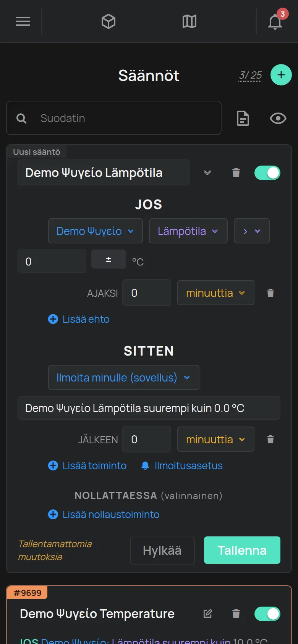The width and height of the screenshot is (298, 644).
Task: Open the greater-than comparison operator dropdown
Action: (x=252, y=231)
